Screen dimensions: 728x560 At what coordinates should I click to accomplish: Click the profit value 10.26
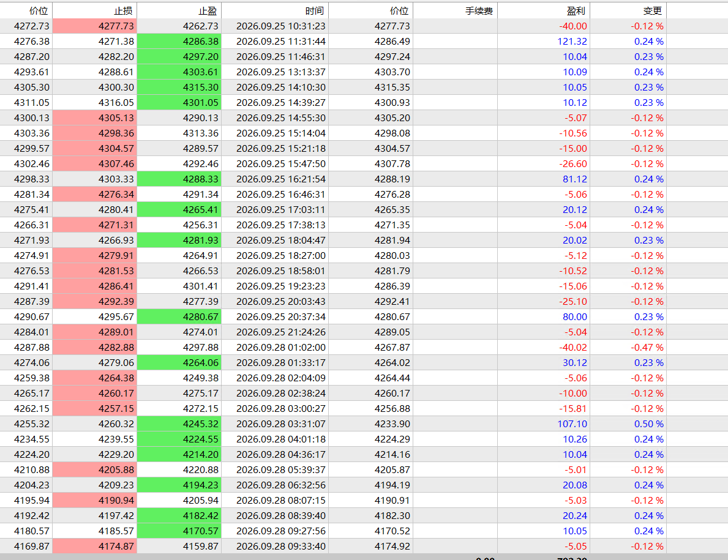click(x=575, y=439)
